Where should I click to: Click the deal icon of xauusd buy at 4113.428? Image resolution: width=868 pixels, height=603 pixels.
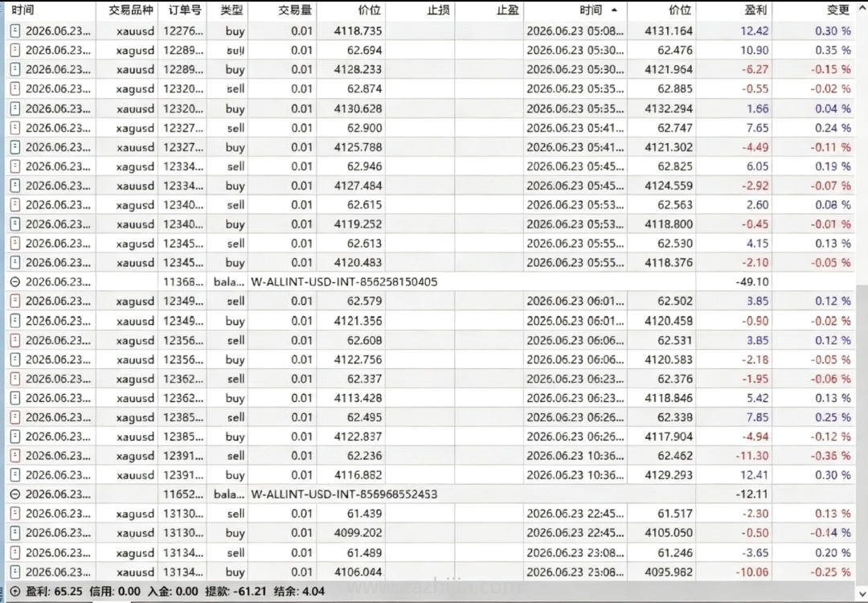pyautogui.click(x=15, y=398)
